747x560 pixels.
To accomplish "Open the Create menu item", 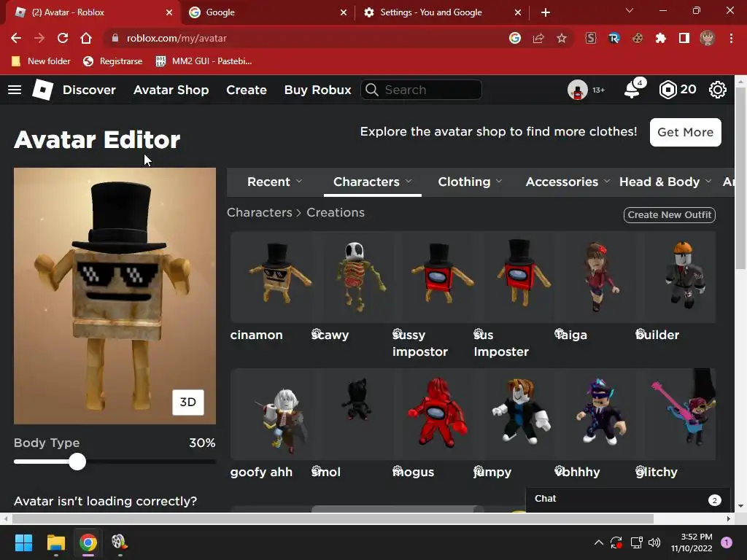I will pyautogui.click(x=247, y=90).
